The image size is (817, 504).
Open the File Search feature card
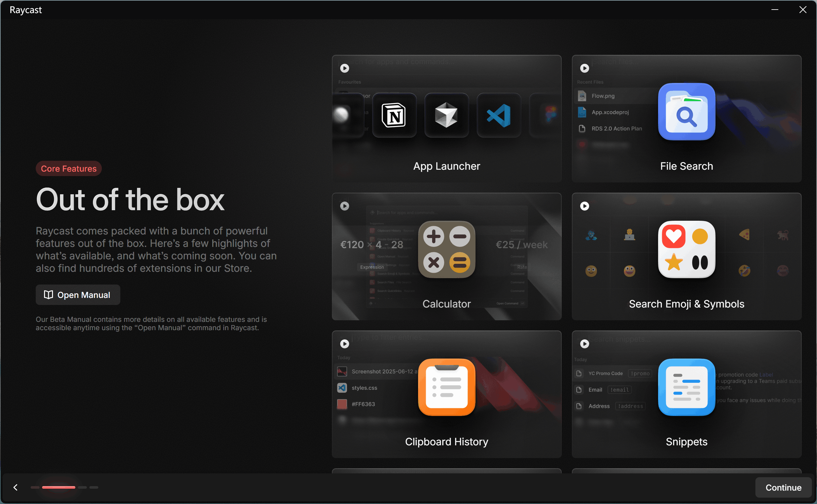[x=686, y=119]
